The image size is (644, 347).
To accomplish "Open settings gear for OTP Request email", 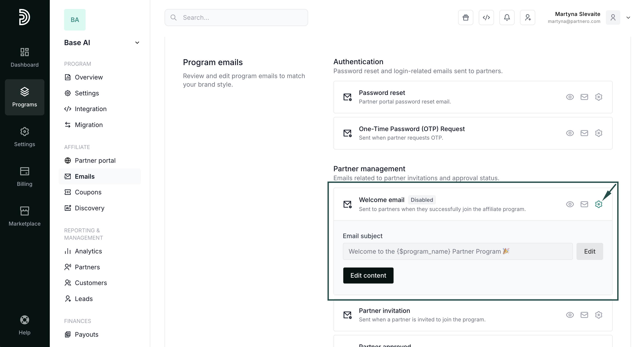I will (598, 133).
